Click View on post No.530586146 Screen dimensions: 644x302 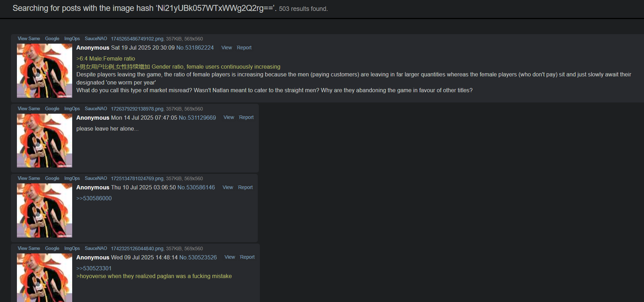228,187
